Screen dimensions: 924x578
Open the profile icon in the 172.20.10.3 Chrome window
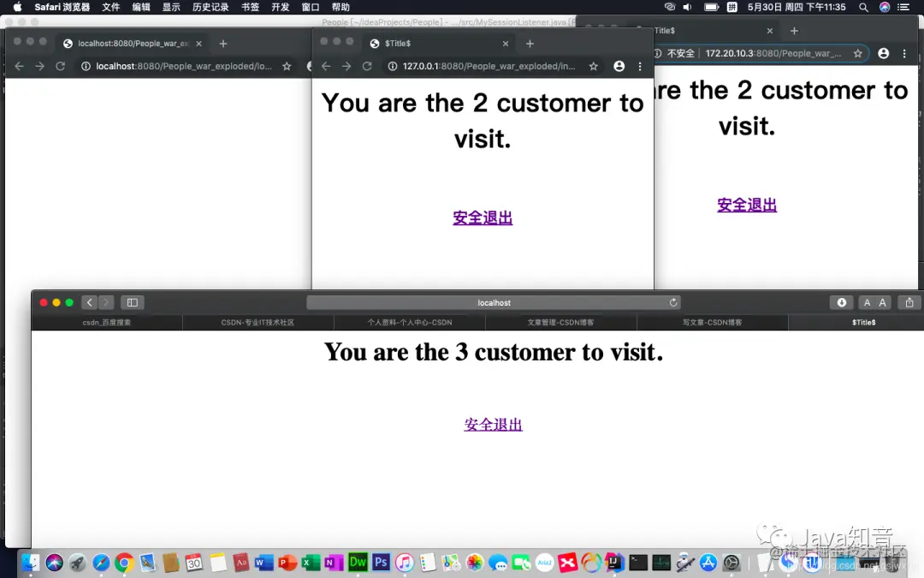pyautogui.click(x=883, y=53)
